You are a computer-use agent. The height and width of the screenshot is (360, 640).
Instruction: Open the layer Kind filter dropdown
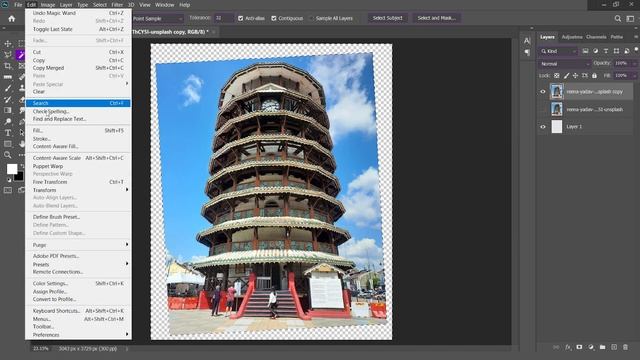558,51
